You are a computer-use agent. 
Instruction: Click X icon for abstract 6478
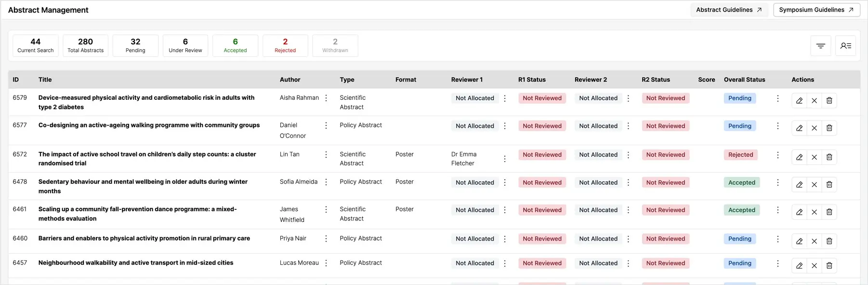click(x=814, y=184)
